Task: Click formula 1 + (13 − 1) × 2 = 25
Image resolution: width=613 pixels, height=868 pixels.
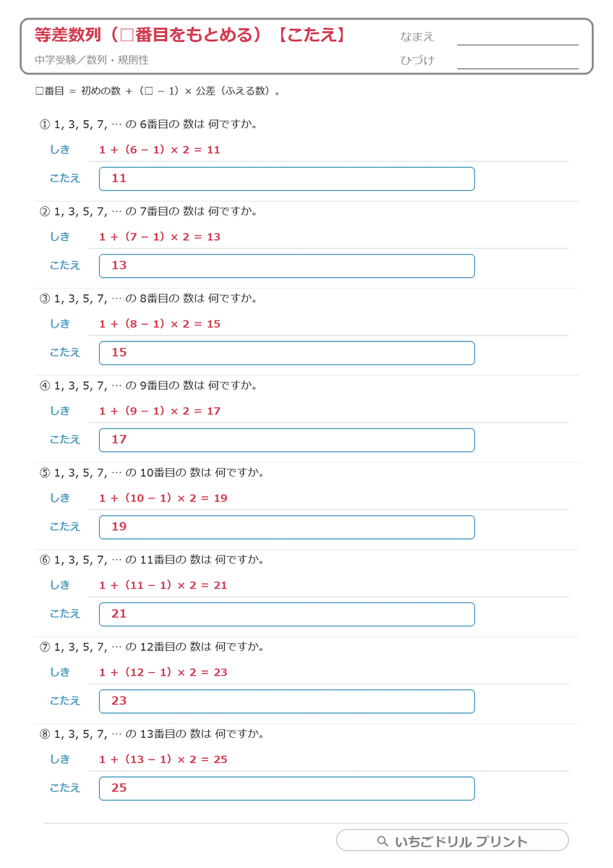Action: pos(163,759)
